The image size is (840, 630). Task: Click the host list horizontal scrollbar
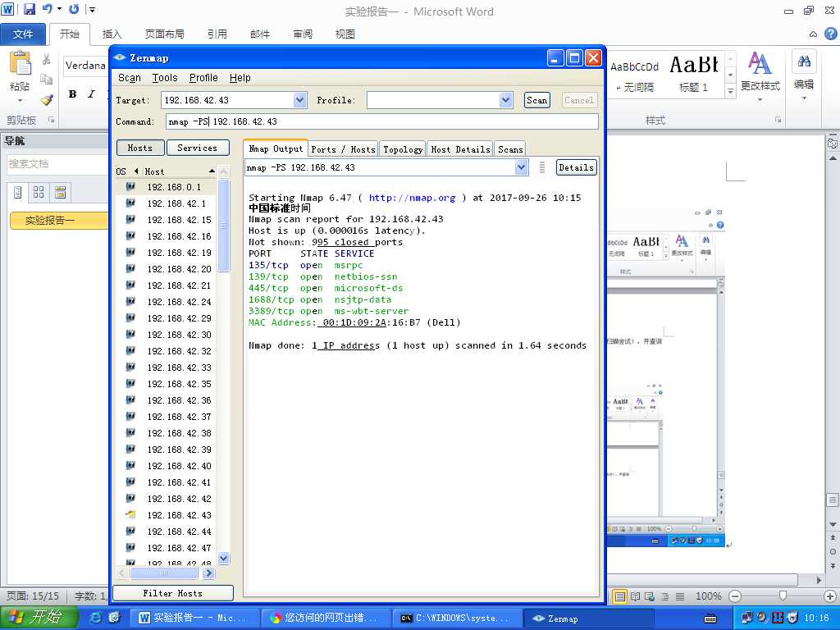pyautogui.click(x=164, y=573)
